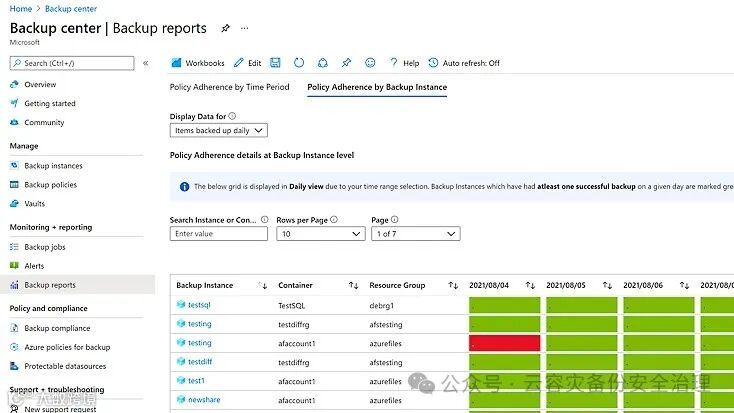The width and height of the screenshot is (734, 413).
Task: Click Backup center breadcrumb link
Action: coord(71,8)
